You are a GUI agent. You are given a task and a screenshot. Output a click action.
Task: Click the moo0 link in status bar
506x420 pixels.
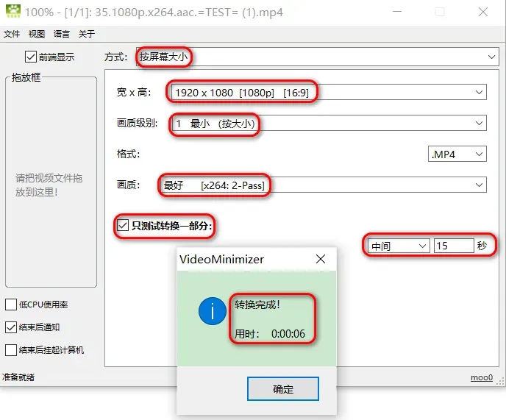tap(482, 377)
